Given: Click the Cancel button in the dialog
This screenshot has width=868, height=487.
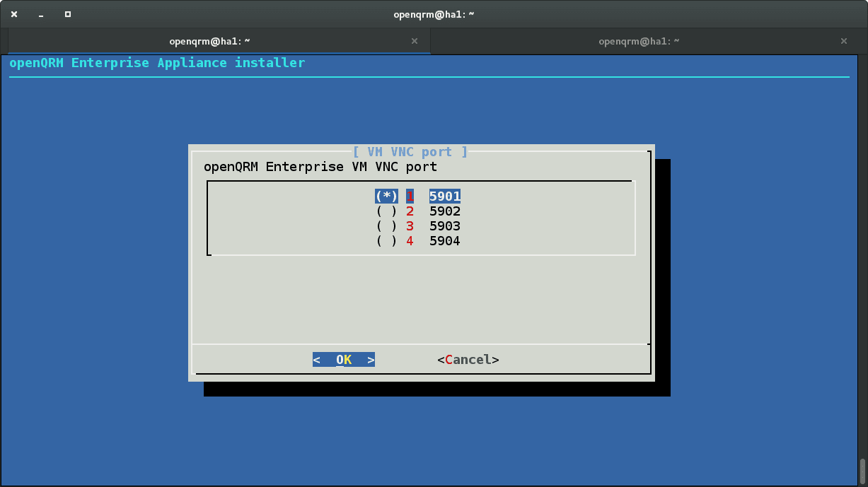Looking at the screenshot, I should click(x=468, y=360).
